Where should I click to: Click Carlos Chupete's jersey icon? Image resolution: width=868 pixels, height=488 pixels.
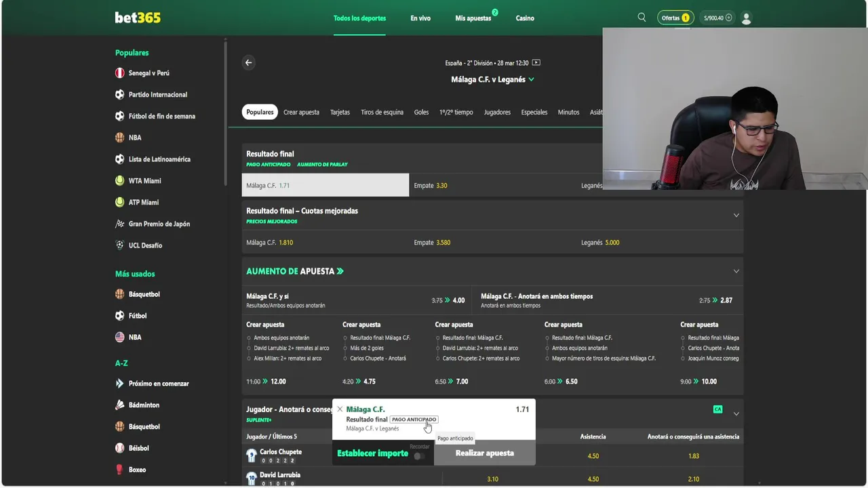[x=252, y=455]
